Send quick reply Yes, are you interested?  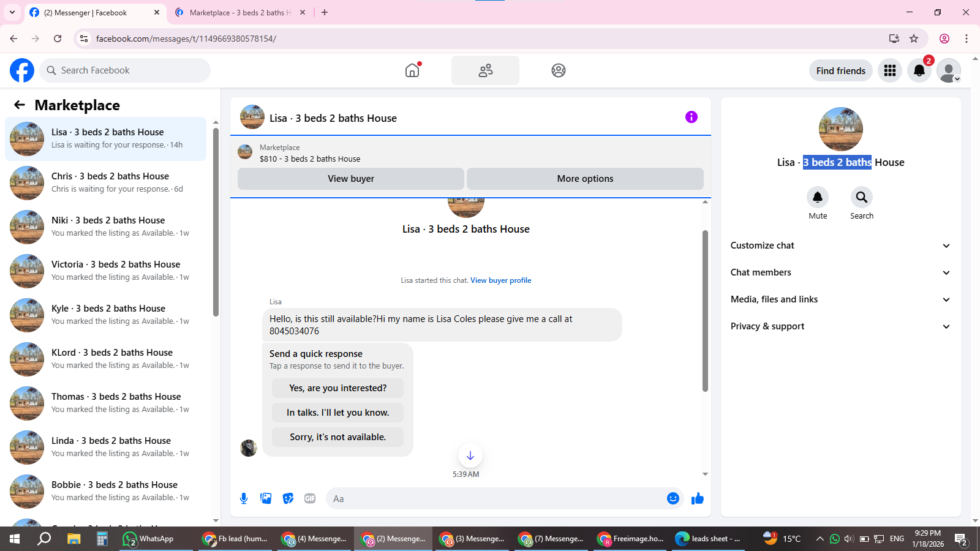338,388
